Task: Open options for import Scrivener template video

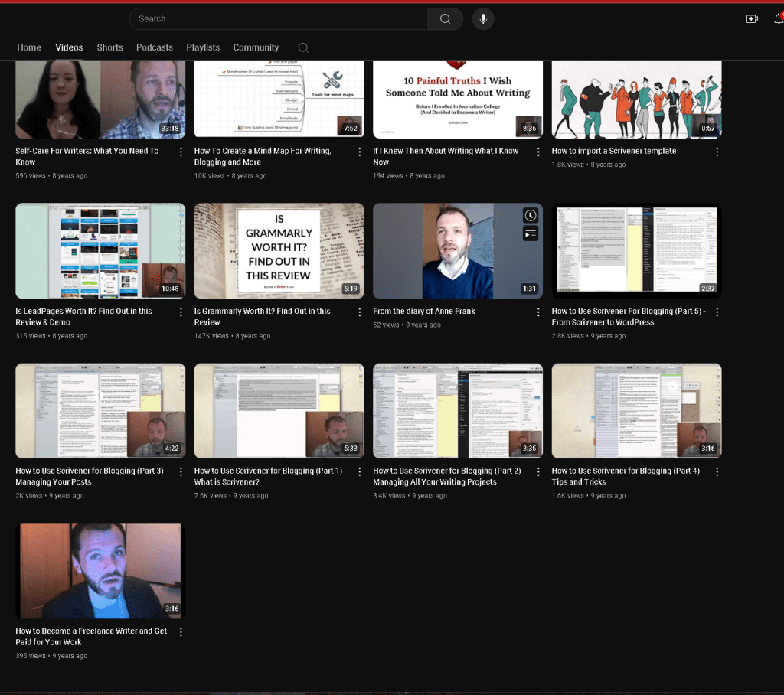Action: point(717,152)
